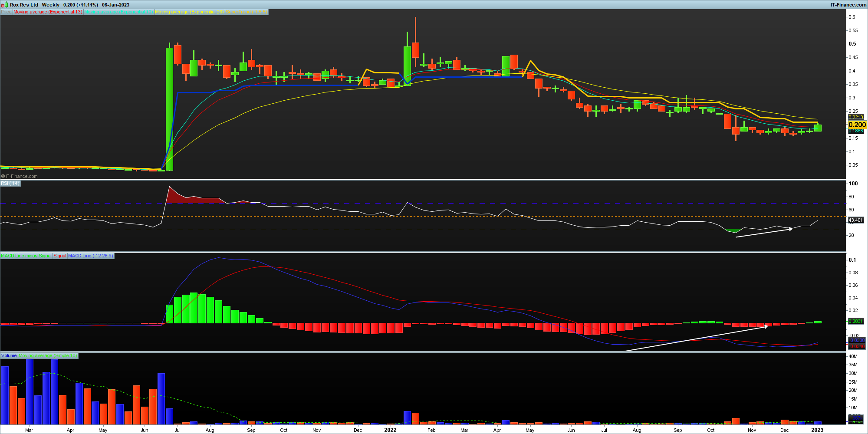868x434 pixels.
Task: Click the tall green candle in late June
Action: click(x=169, y=108)
